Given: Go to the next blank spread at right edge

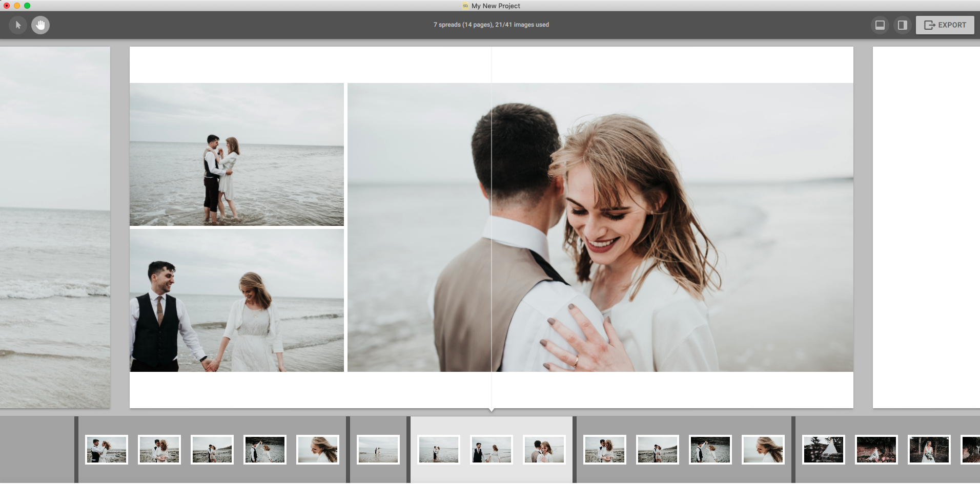Looking at the screenshot, I should point(926,227).
